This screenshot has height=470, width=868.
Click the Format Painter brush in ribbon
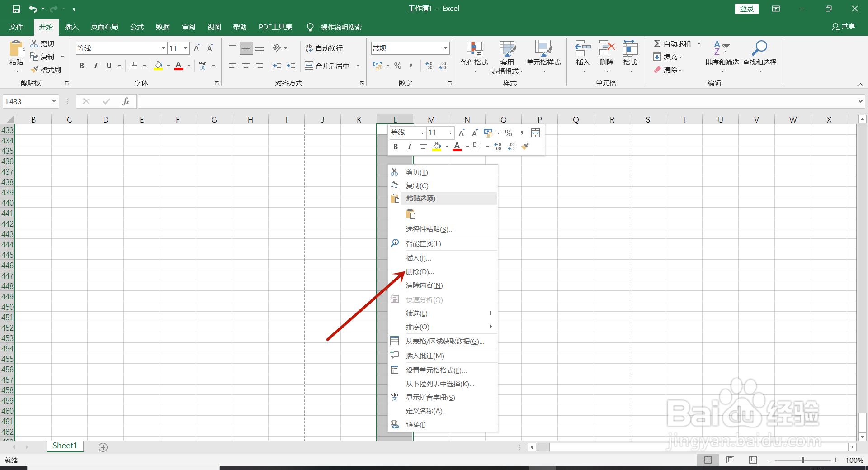tap(34, 70)
